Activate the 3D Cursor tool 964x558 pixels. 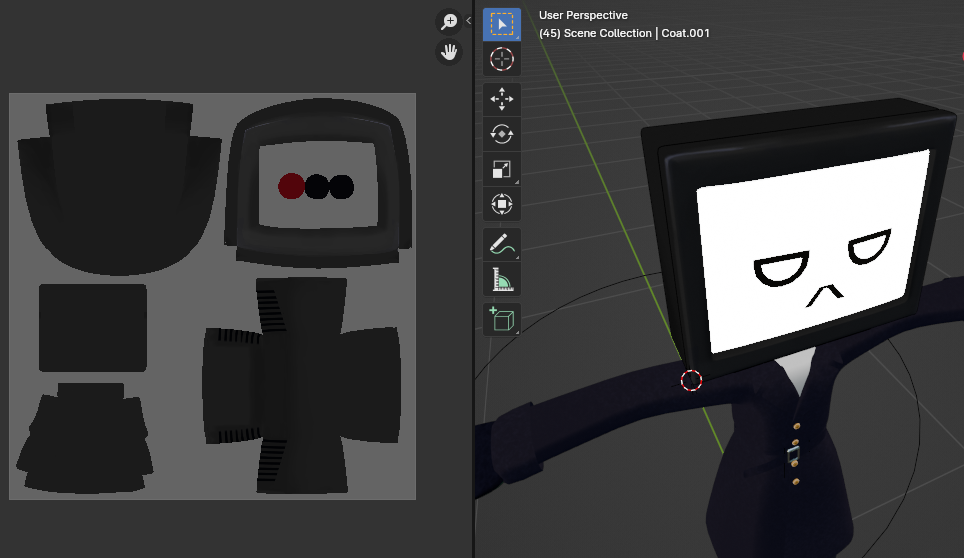[502, 60]
